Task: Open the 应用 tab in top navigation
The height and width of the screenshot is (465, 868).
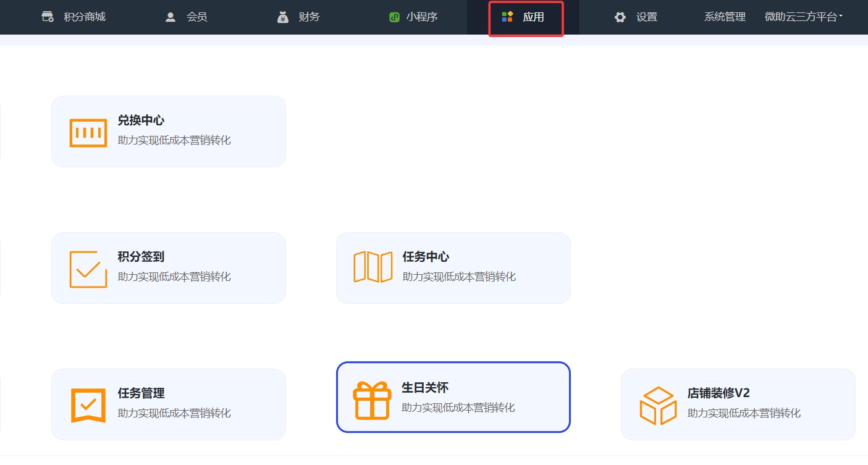Action: 526,18
